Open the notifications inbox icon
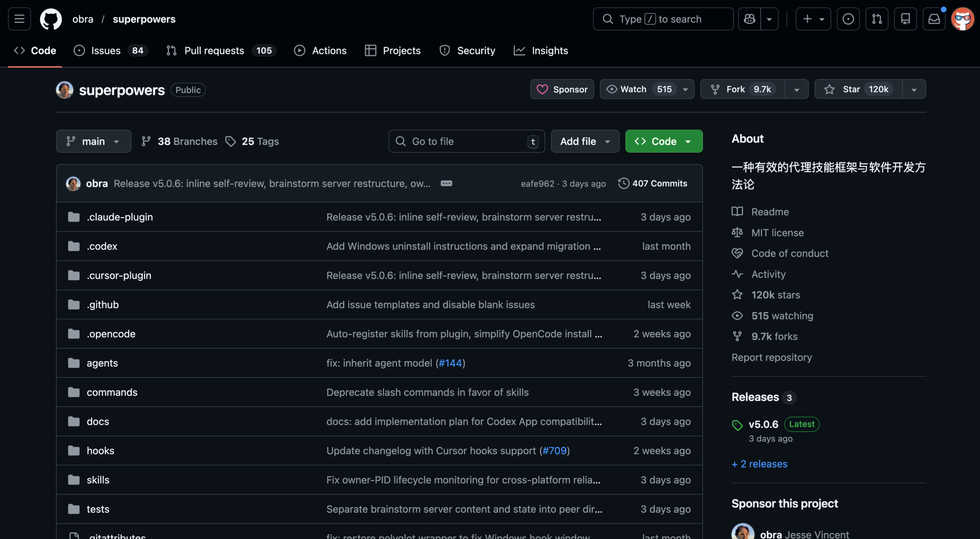980x539 pixels. 934,19
